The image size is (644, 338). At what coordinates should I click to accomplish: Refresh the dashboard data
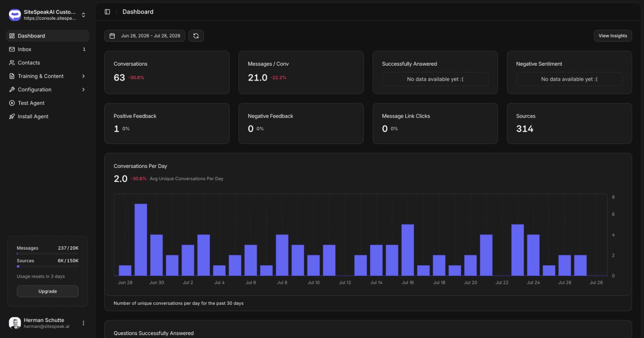tap(196, 36)
